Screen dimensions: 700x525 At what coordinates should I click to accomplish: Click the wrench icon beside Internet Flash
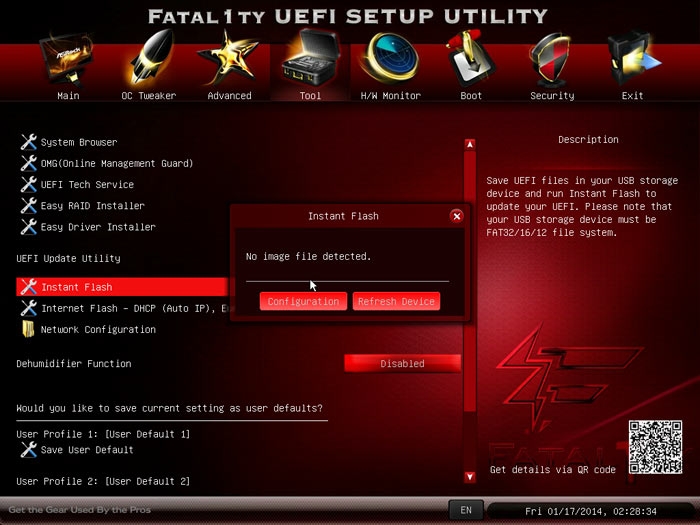pyautogui.click(x=29, y=308)
